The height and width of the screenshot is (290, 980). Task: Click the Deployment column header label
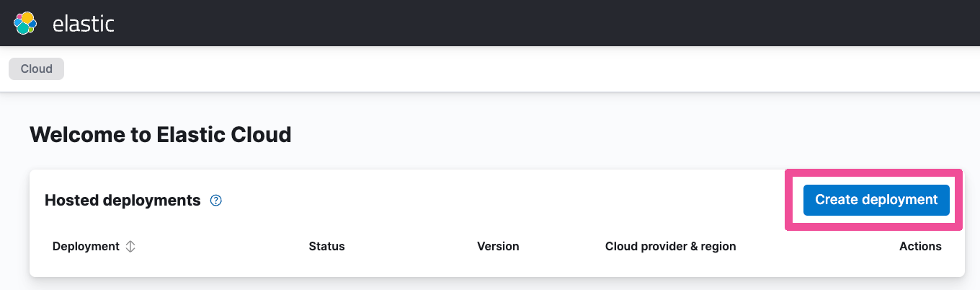(x=86, y=246)
